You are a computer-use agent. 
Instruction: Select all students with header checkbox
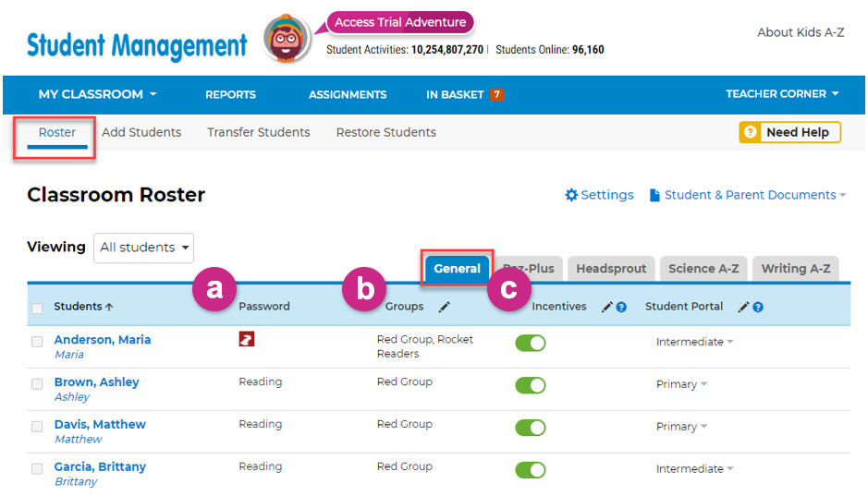coord(37,308)
